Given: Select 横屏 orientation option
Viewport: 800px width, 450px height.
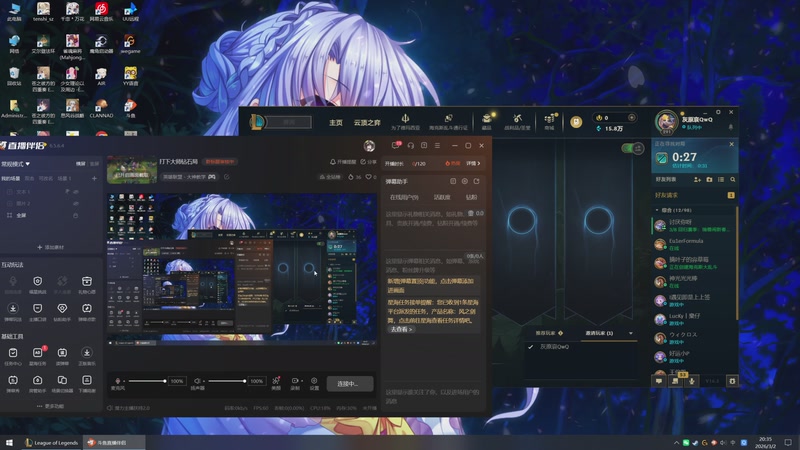Looking at the screenshot, I should [81, 164].
